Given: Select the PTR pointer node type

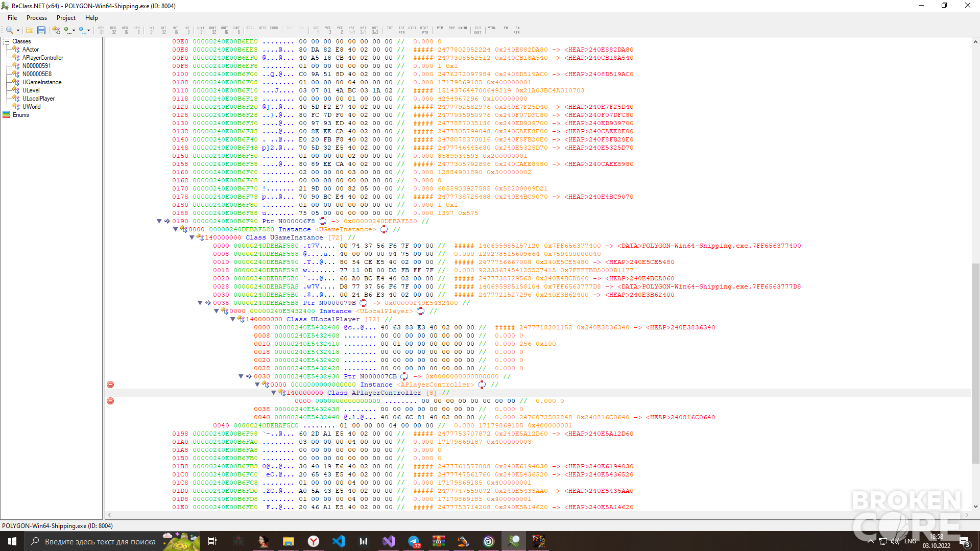Looking at the screenshot, I should (440, 29).
